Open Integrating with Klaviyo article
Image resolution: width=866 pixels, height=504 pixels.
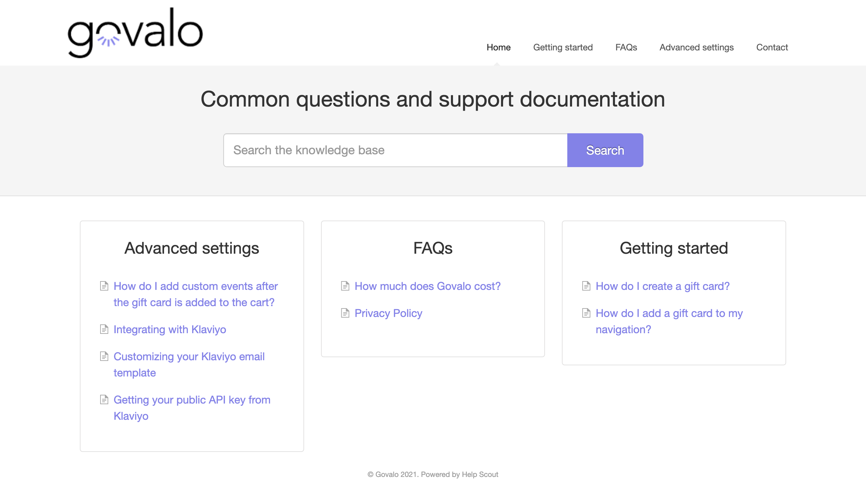pos(170,329)
